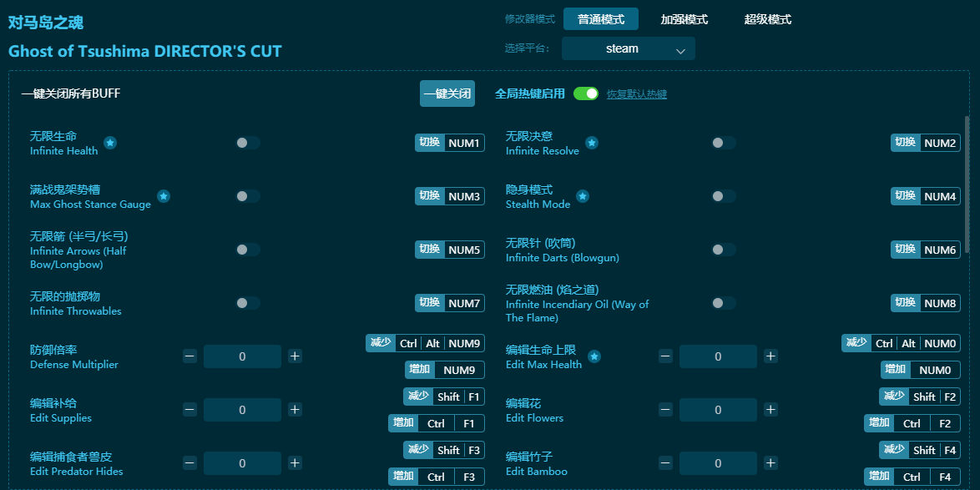Image resolution: width=980 pixels, height=490 pixels.
Task: Enable Infinite Throwables switch
Action: point(247,303)
